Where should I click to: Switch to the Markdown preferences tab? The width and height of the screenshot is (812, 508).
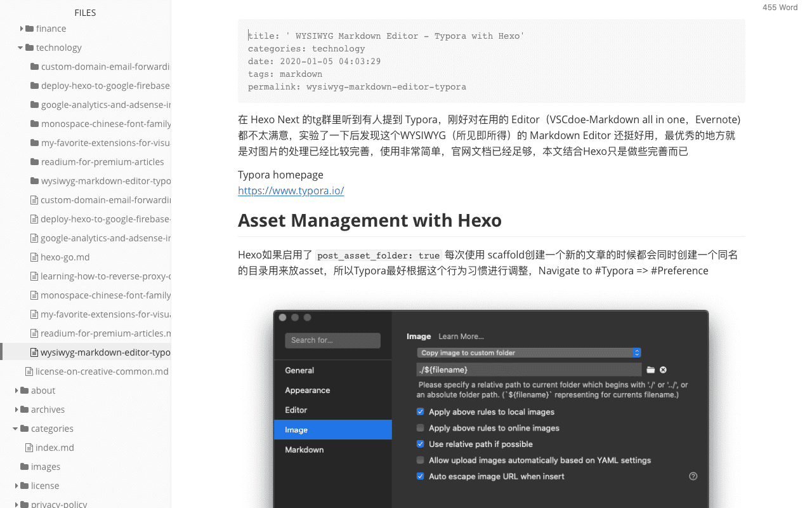pos(304,450)
